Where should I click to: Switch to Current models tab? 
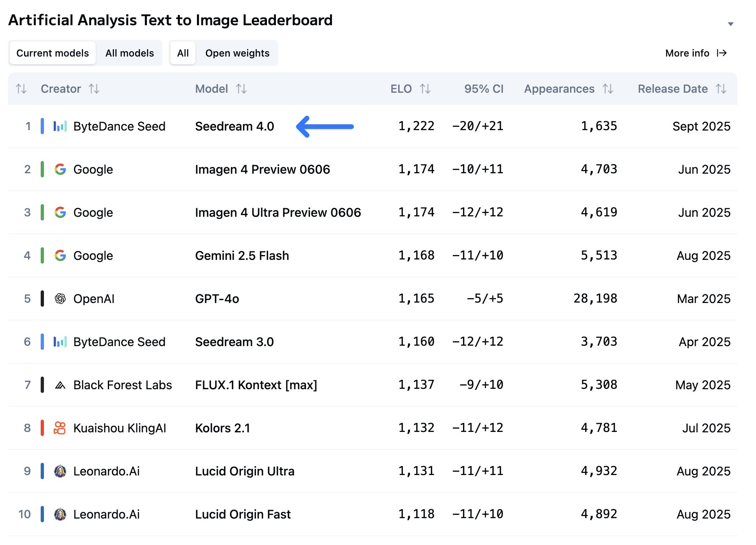pyautogui.click(x=52, y=53)
